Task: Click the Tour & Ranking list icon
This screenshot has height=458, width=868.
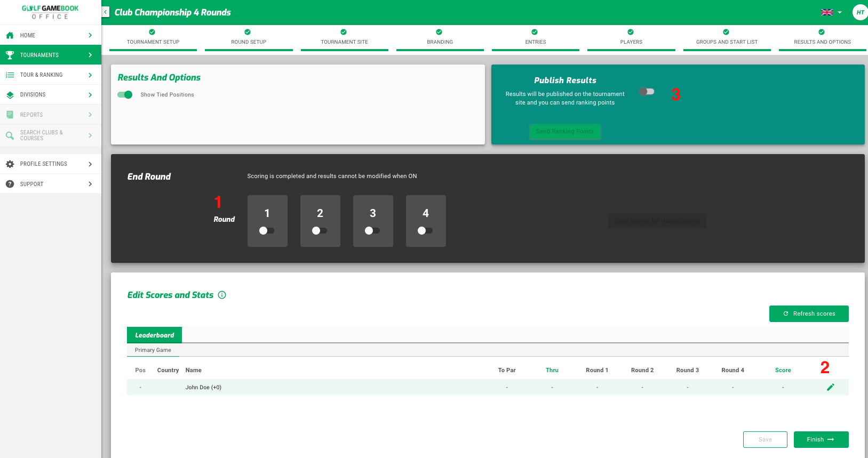Action: tap(10, 75)
